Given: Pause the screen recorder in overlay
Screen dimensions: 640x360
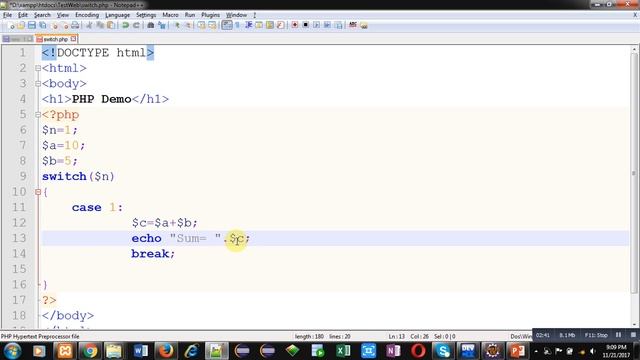Looking at the screenshot, I should [618, 335].
